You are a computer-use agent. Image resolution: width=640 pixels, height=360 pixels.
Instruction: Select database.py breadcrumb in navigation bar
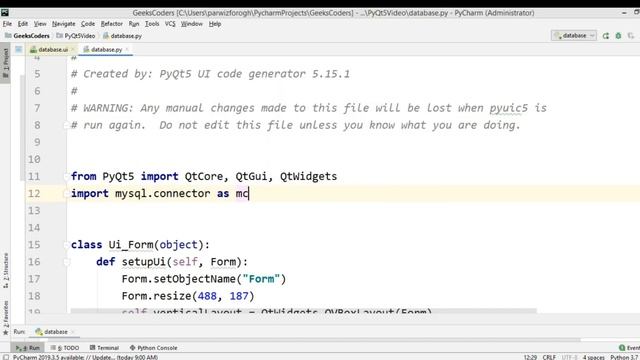click(x=122, y=36)
